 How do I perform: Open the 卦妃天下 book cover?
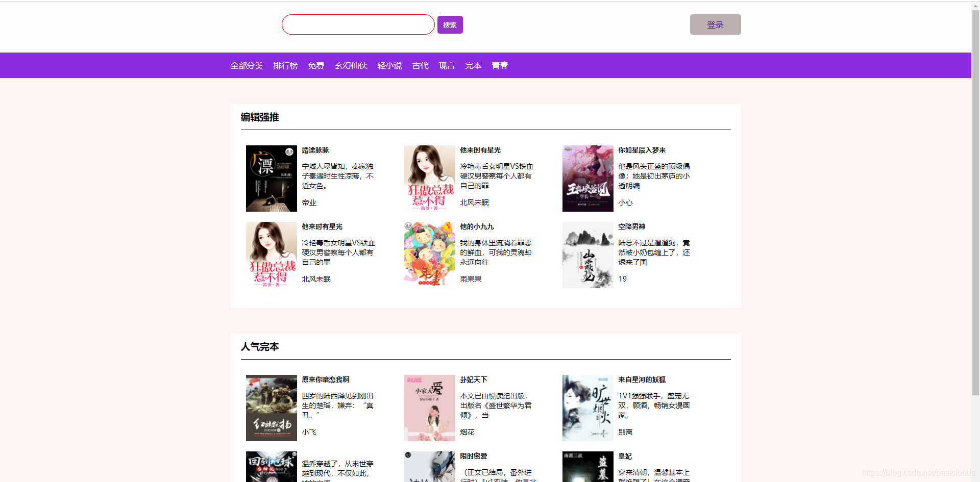(x=430, y=408)
